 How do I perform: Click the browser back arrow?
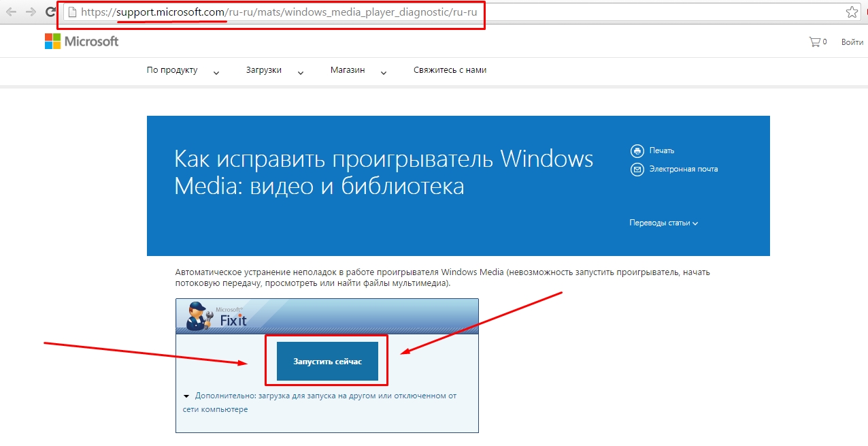[x=11, y=12]
